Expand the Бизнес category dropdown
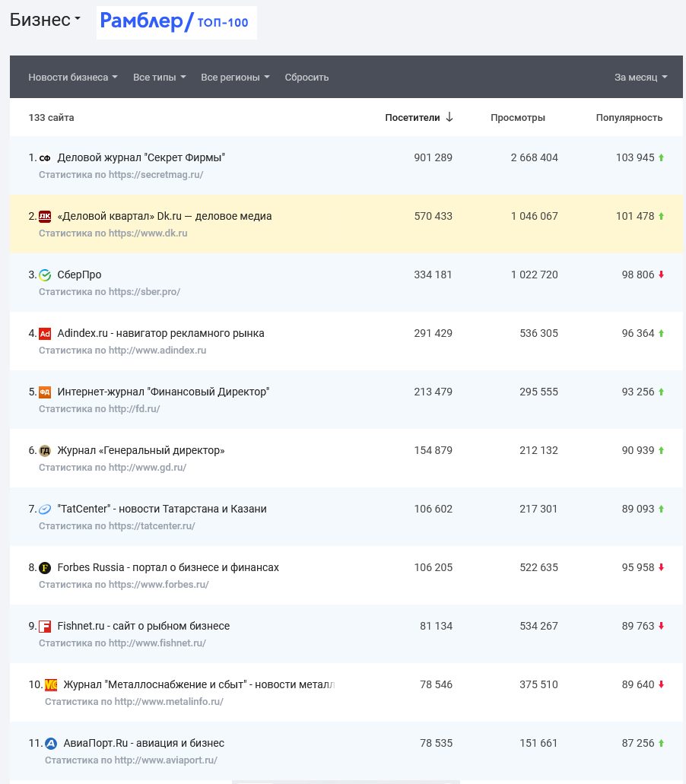This screenshot has height=784, width=686. (46, 21)
